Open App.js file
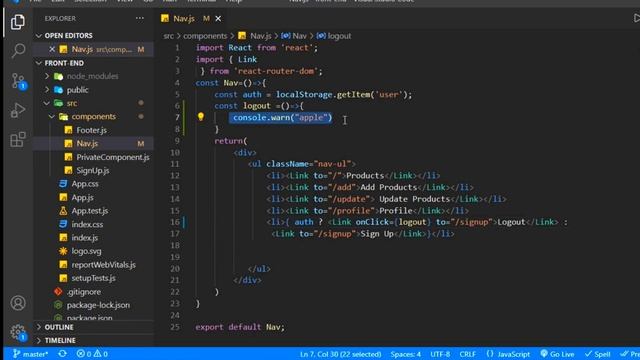 pyautogui.click(x=82, y=198)
